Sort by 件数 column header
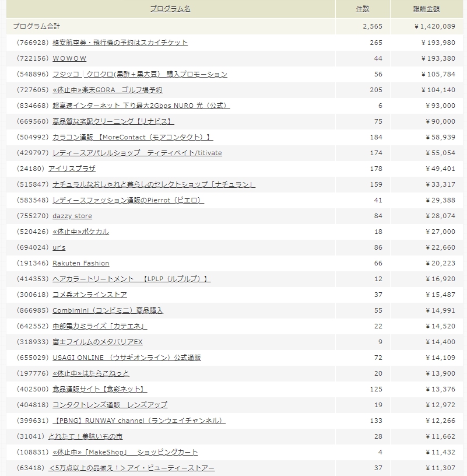467x476 pixels. click(x=363, y=9)
